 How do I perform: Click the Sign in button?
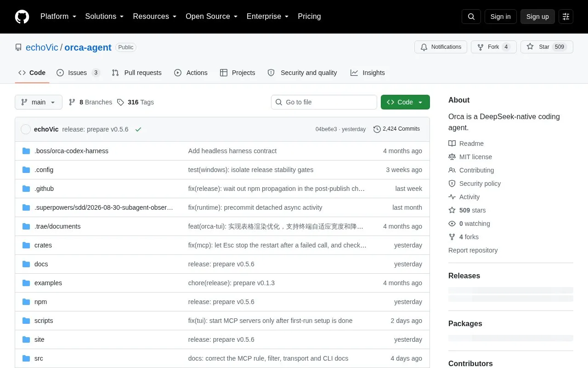tap(501, 17)
